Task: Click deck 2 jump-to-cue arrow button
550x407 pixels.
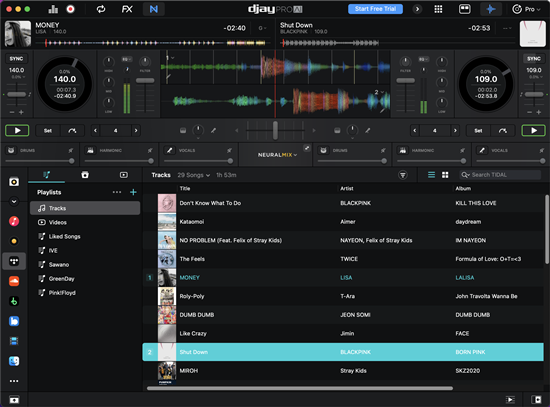Action: pyautogui.click(x=503, y=131)
